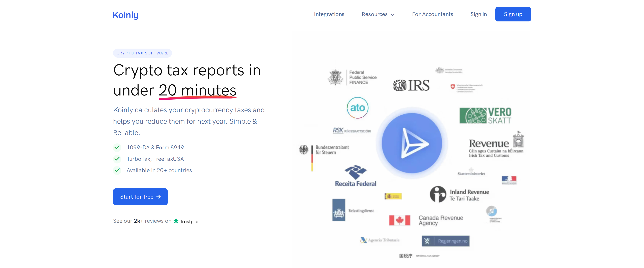The height and width of the screenshot is (268, 644).
Task: Click the yellow Spanish government logo
Action: pos(393,196)
